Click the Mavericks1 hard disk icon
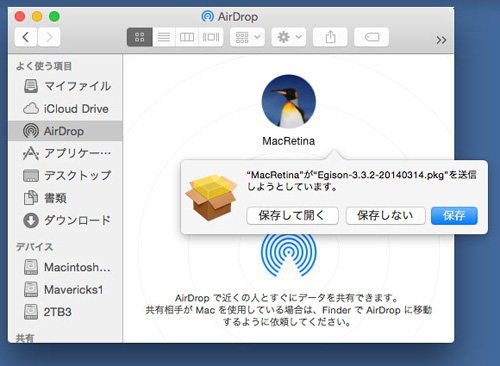This screenshot has height=366, width=500. (x=31, y=289)
